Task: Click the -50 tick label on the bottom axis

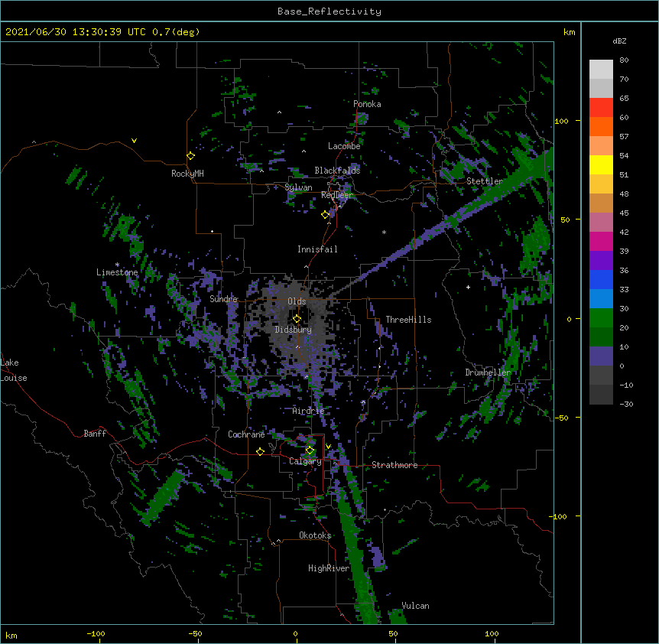Action: pyautogui.click(x=195, y=634)
